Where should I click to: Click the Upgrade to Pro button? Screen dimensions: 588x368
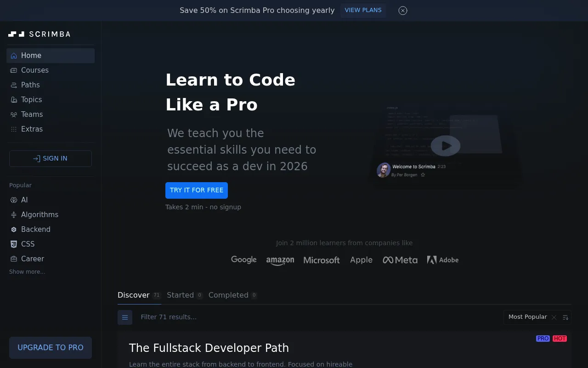[x=51, y=348]
